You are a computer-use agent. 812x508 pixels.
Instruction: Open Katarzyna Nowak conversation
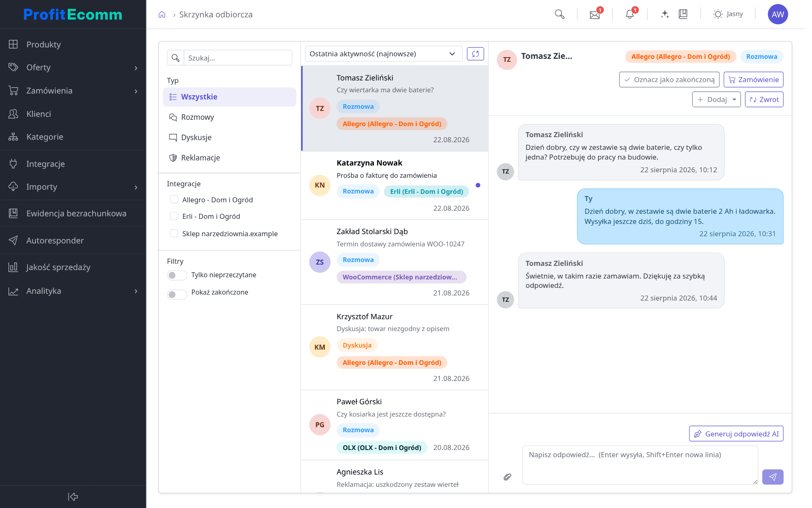[x=395, y=185]
